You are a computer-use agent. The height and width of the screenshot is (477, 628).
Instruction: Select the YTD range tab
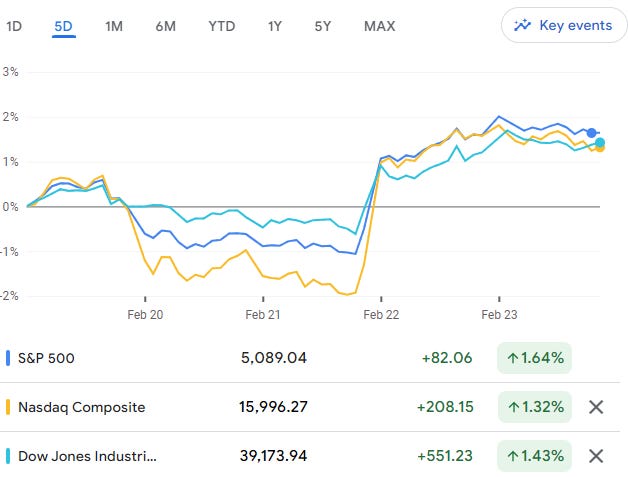(221, 26)
